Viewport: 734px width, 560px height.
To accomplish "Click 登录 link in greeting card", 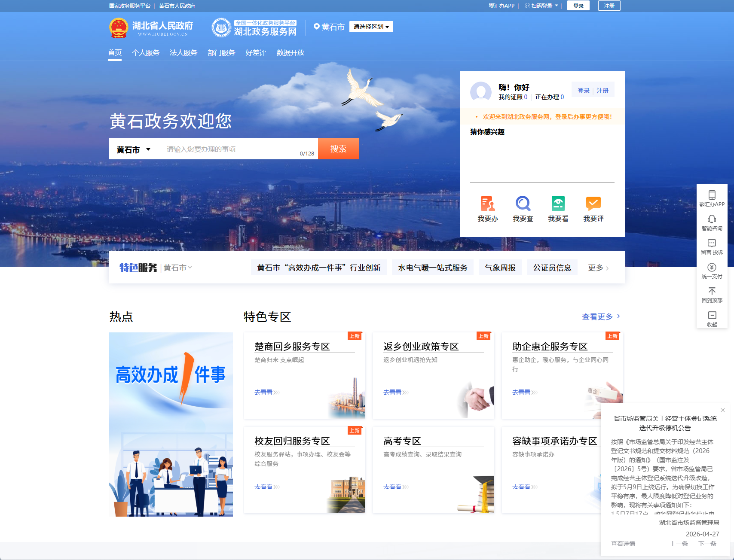I will pyautogui.click(x=584, y=91).
